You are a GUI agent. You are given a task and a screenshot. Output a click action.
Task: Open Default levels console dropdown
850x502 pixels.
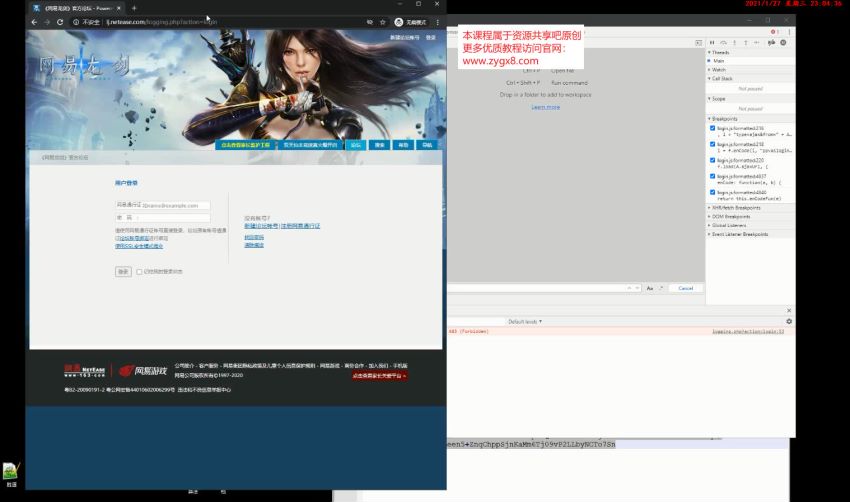(525, 321)
